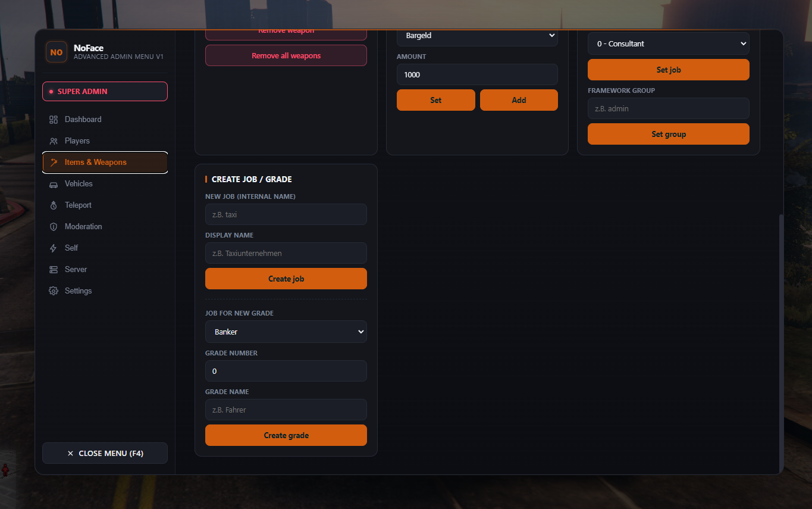Focus the Amount field showing 1000
This screenshot has width=812, height=509.
pyautogui.click(x=477, y=74)
